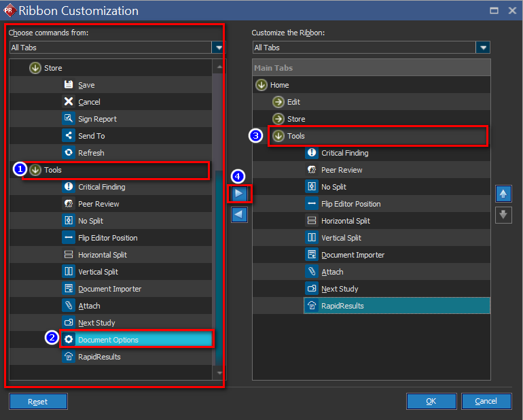Click the Save icon in left list
523x420 pixels.
[68, 85]
